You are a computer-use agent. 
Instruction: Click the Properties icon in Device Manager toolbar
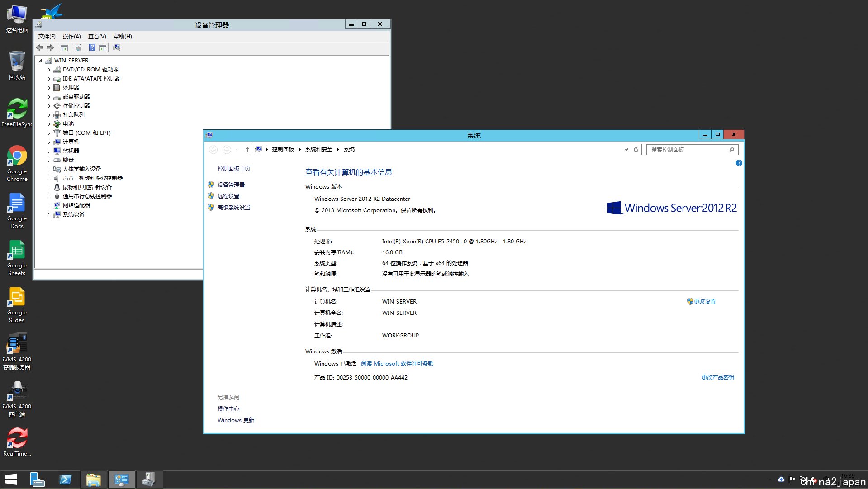78,48
